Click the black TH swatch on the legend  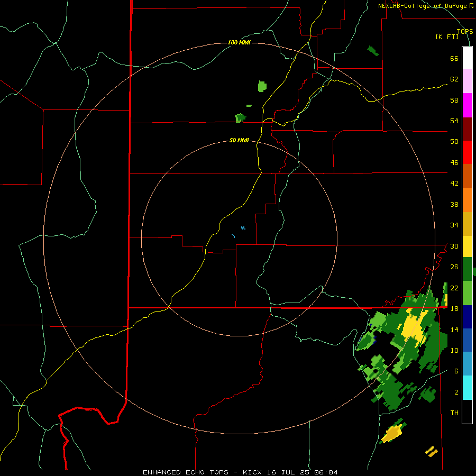coord(467,411)
